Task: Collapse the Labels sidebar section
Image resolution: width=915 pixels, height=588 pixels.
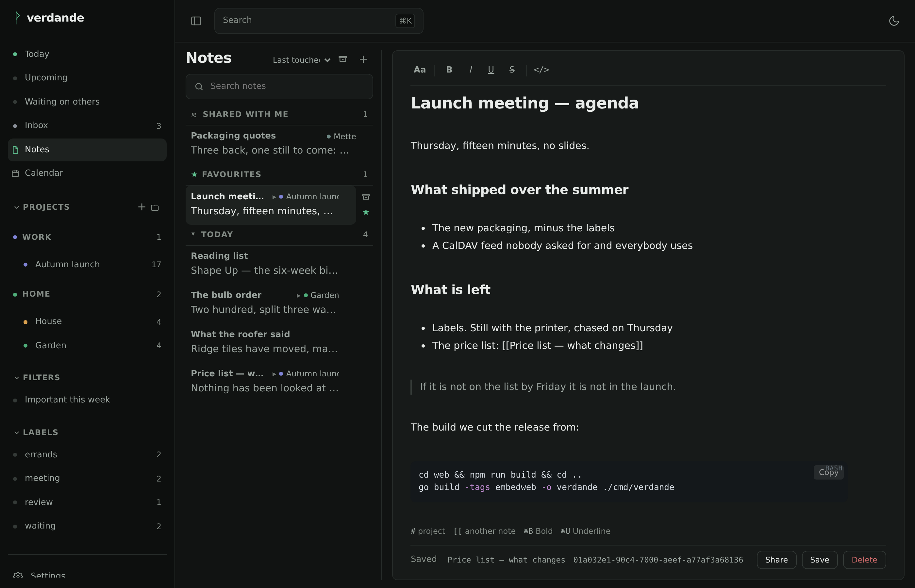Action: coord(16,433)
